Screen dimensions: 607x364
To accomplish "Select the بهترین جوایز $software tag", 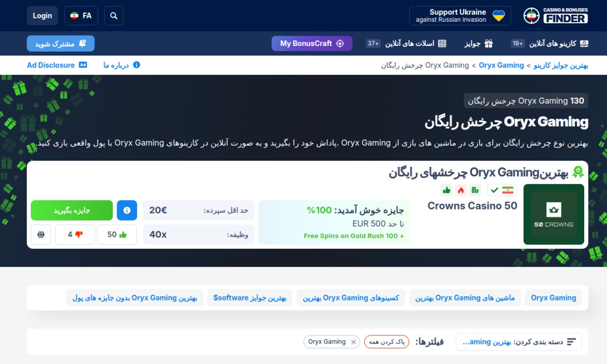I will 250,298.
